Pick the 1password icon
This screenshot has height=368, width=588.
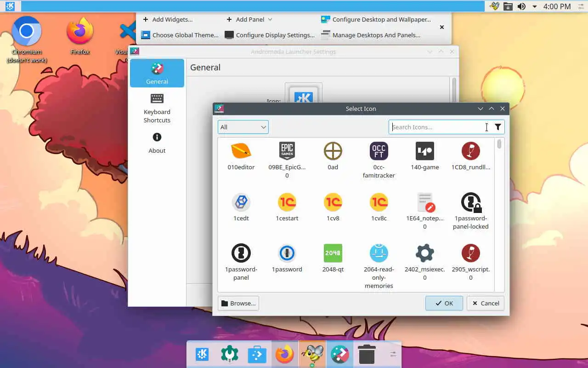[287, 259]
